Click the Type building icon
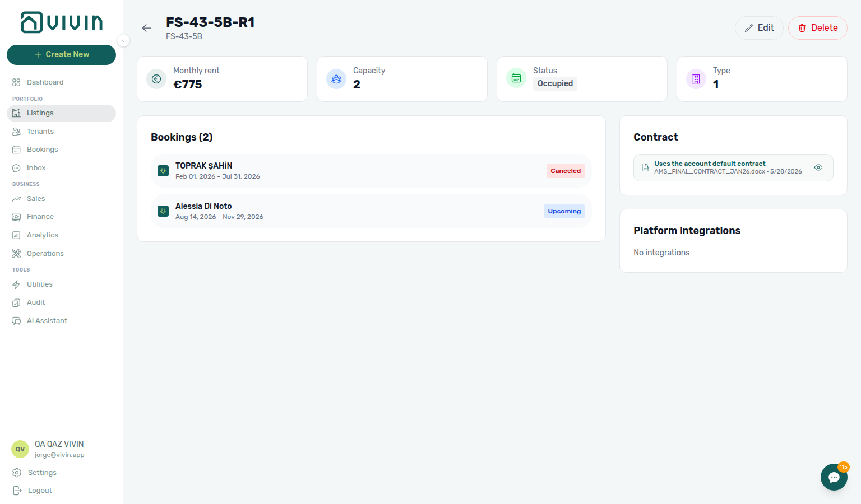 [696, 79]
